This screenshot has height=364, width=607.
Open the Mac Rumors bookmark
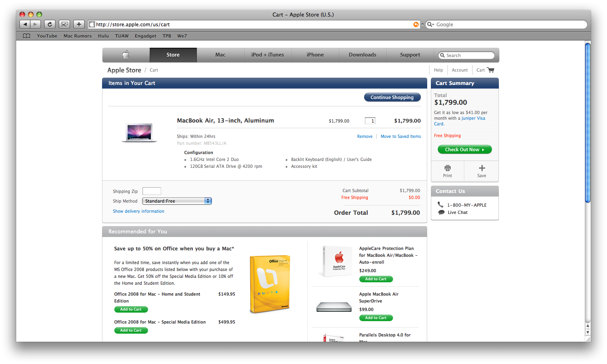[78, 36]
